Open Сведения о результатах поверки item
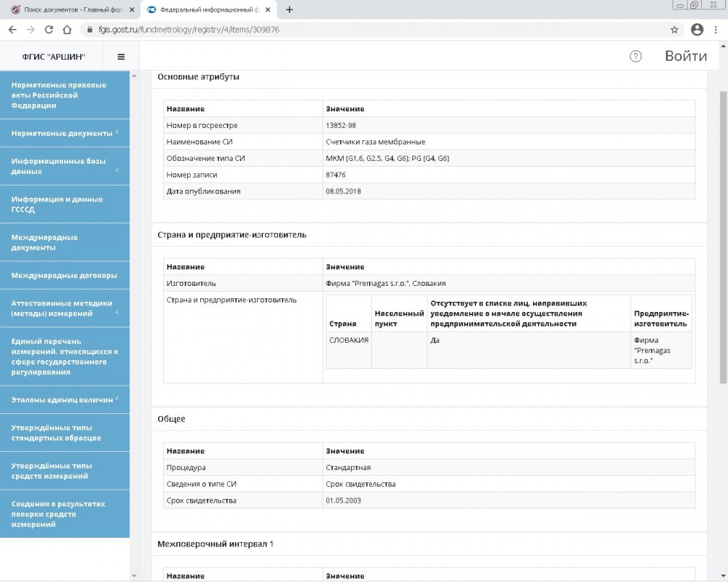This screenshot has height=582, width=728. click(x=64, y=514)
